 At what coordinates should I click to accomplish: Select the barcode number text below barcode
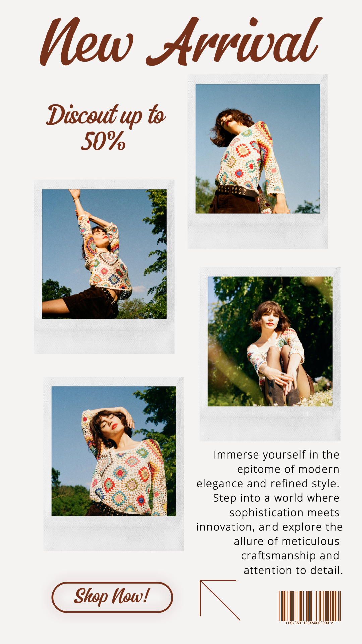pyautogui.click(x=310, y=623)
